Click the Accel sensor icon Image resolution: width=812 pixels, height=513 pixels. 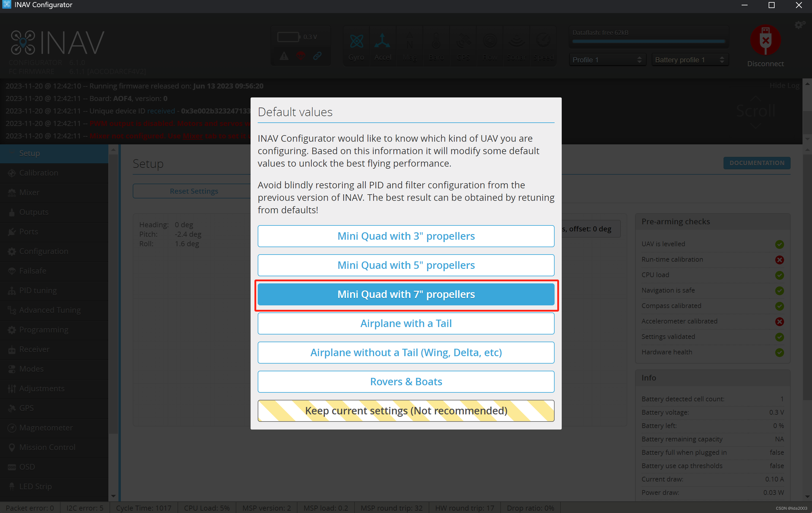(382, 42)
